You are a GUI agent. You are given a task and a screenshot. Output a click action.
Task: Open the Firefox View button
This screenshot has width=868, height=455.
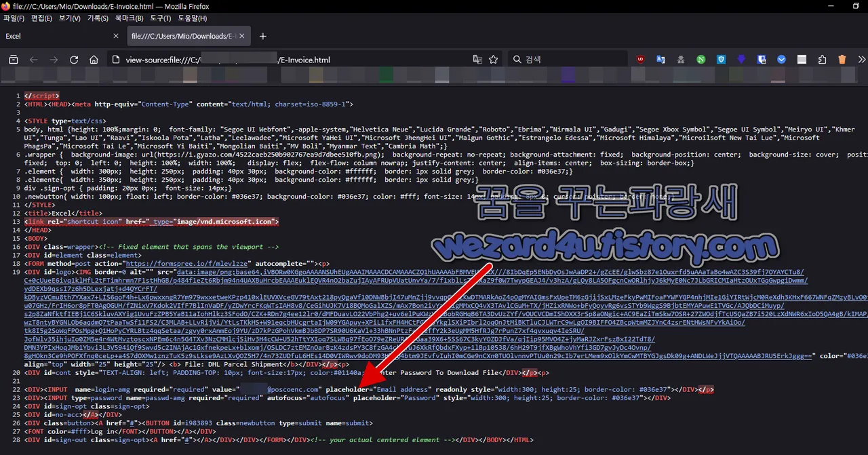pos(13,60)
